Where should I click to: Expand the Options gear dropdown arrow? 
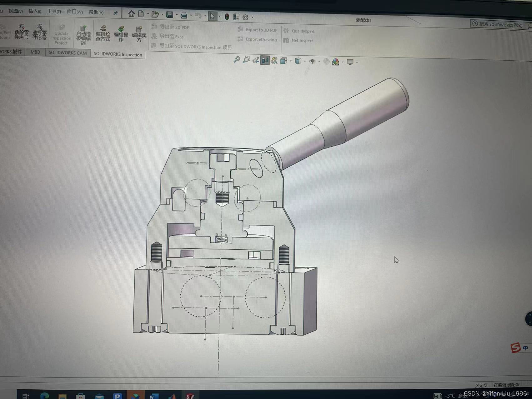tap(252, 18)
